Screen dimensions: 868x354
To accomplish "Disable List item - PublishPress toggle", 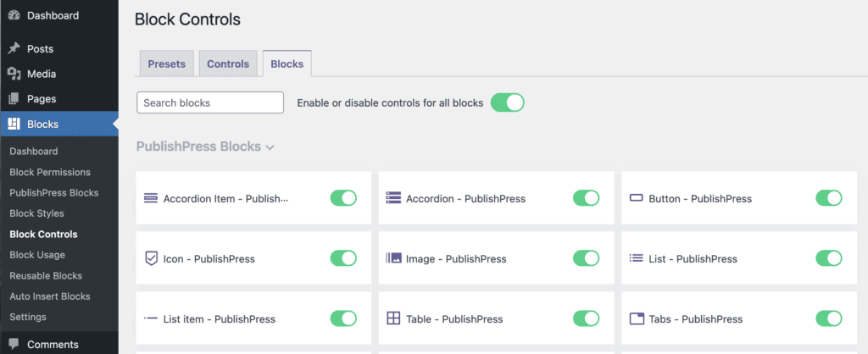I will 343,318.
